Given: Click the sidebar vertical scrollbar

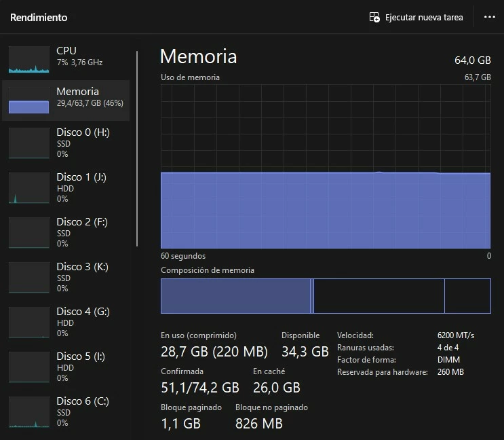Looking at the screenshot, I should point(137,149).
